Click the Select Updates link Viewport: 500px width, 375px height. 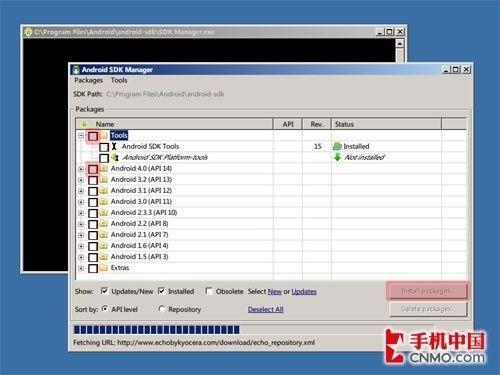[x=304, y=292]
